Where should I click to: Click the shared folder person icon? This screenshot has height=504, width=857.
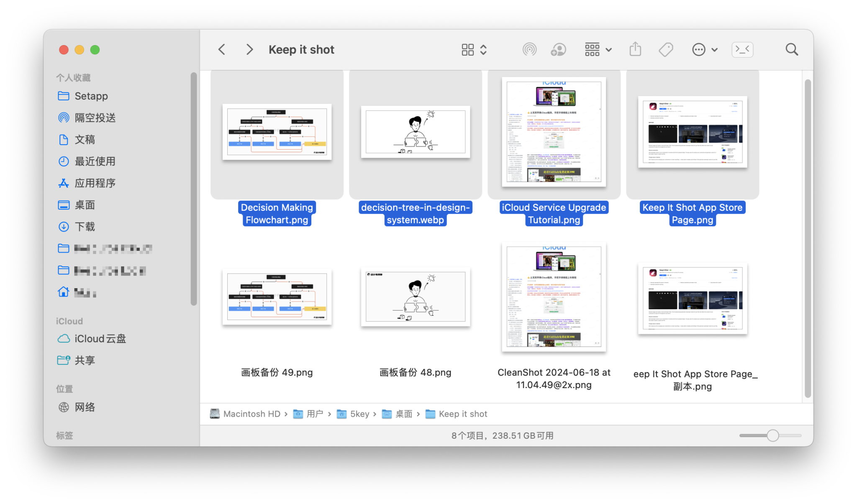[558, 50]
